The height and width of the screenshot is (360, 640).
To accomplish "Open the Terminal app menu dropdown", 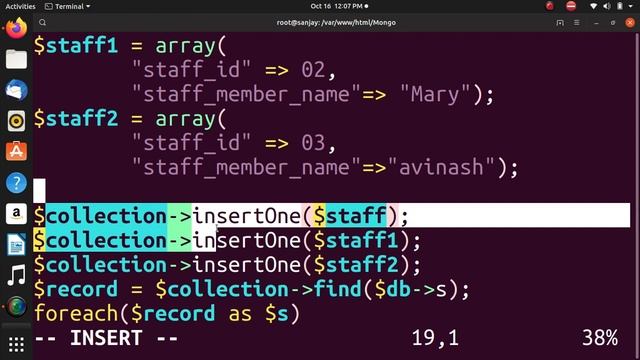I will click(67, 6).
